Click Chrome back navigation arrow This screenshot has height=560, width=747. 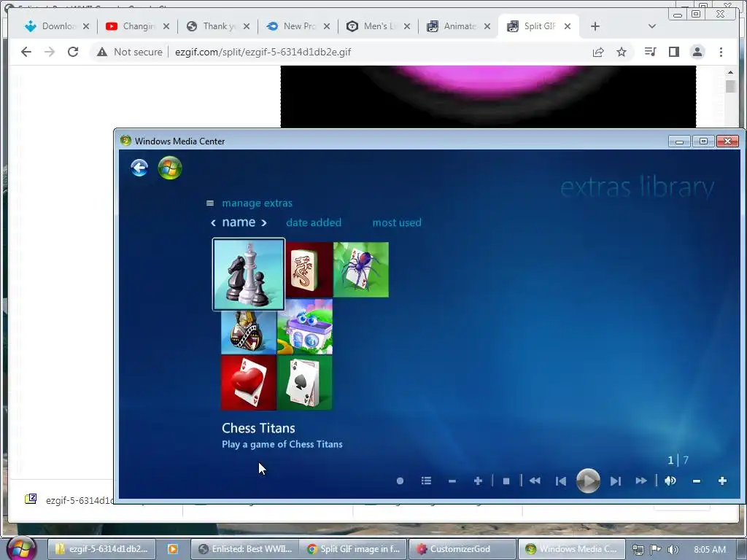tap(26, 52)
